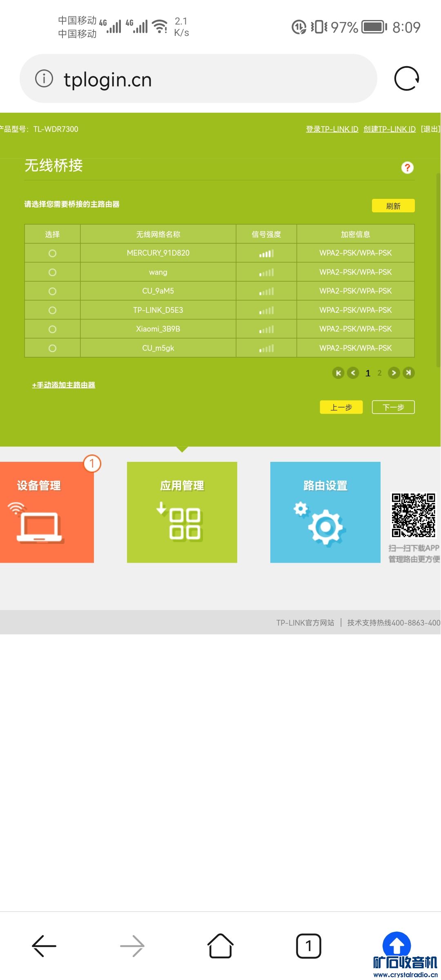Image resolution: width=441 pixels, height=980 pixels.
Task: Select the wang network radio button
Action: [52, 272]
